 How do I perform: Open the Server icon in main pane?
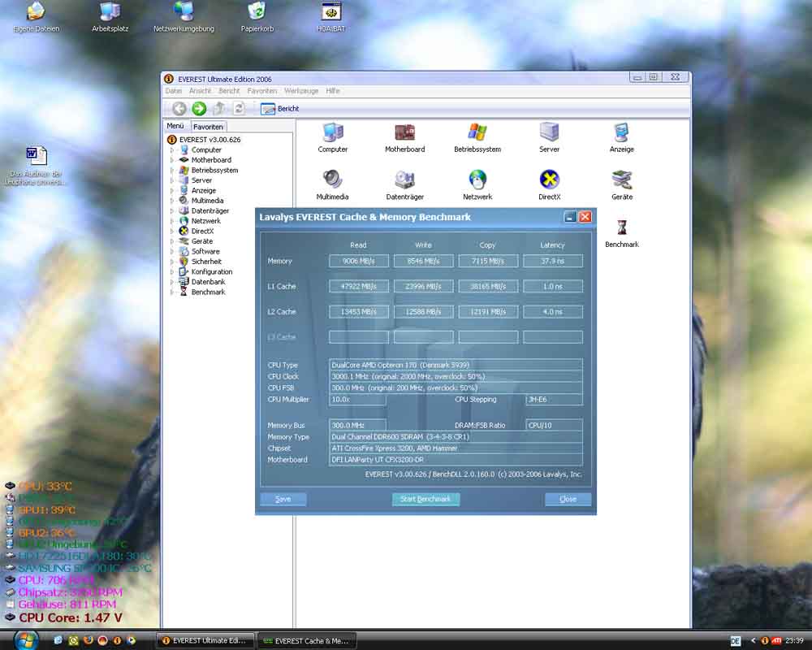point(549,137)
